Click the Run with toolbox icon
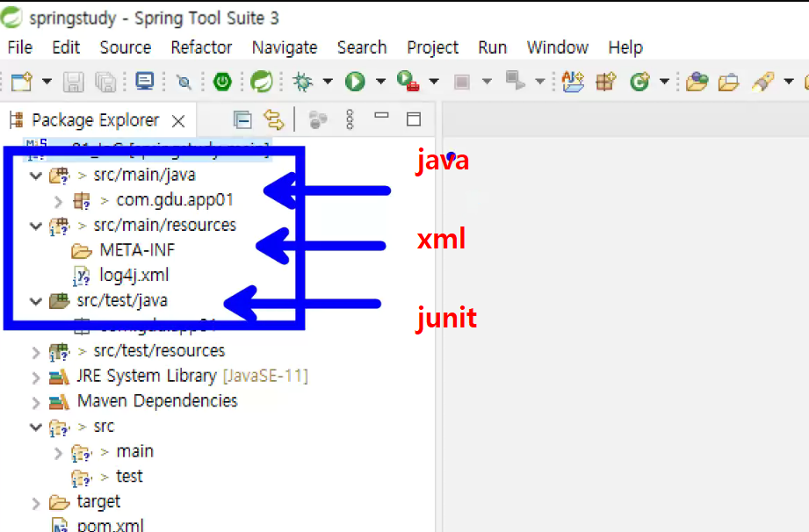Viewport: 809px width, 532px height. [x=408, y=82]
